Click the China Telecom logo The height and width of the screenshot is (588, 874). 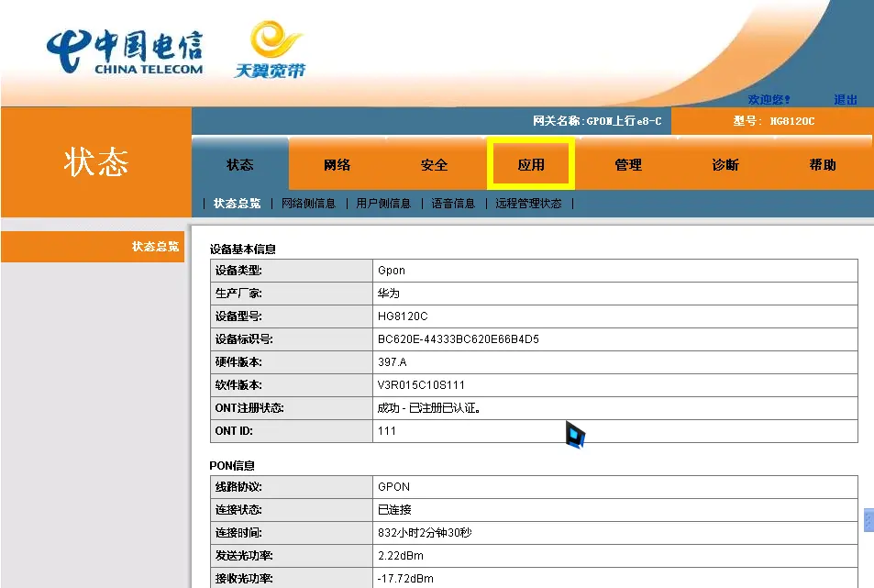(x=125, y=52)
